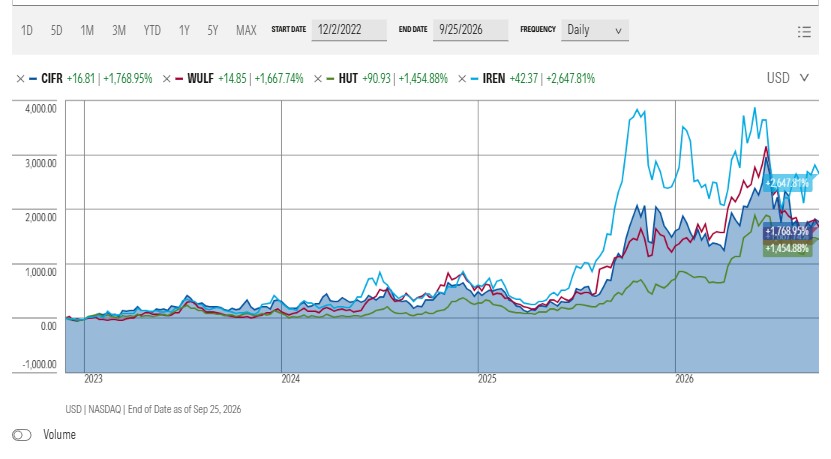Click the 4,000.00 y-axis label
831x459 pixels.
click(40, 109)
